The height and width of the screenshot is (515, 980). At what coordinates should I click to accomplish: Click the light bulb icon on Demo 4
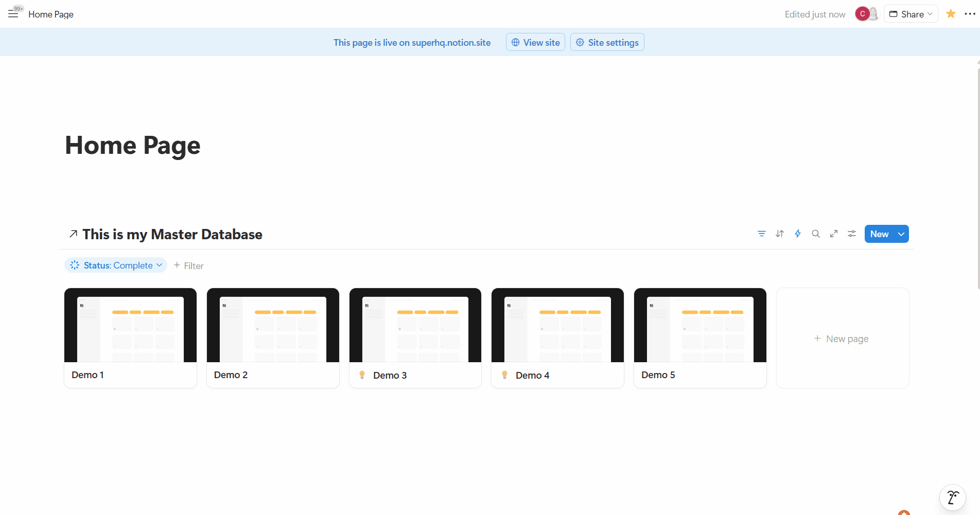tap(505, 375)
